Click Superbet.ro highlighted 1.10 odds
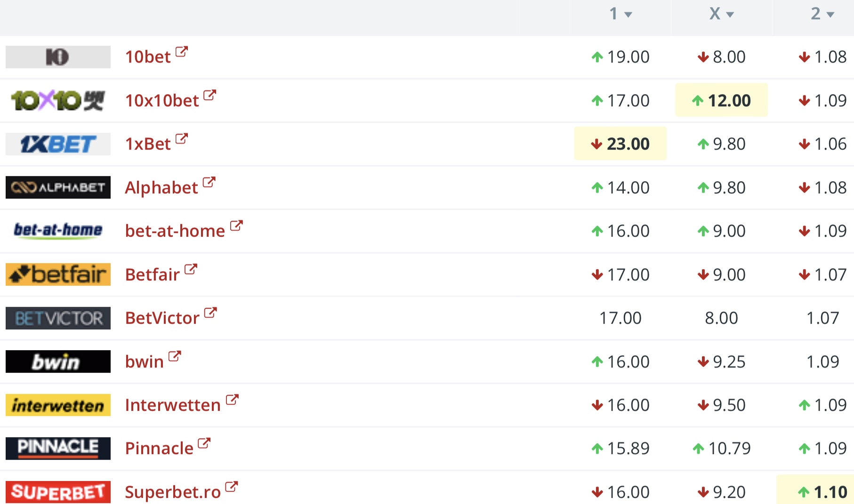Image resolution: width=854 pixels, height=504 pixels. (822, 492)
